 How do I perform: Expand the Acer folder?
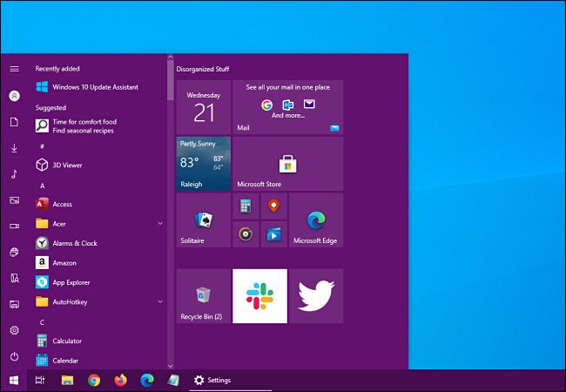click(x=159, y=224)
